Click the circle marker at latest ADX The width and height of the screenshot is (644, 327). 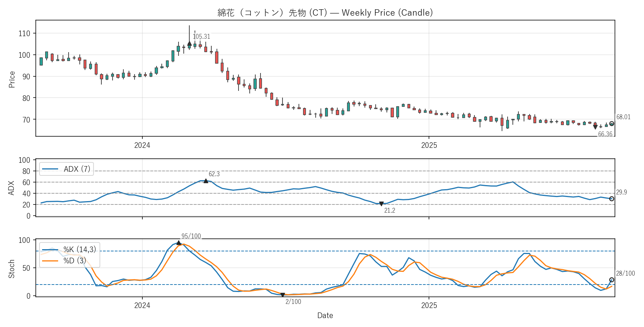[x=612, y=199]
